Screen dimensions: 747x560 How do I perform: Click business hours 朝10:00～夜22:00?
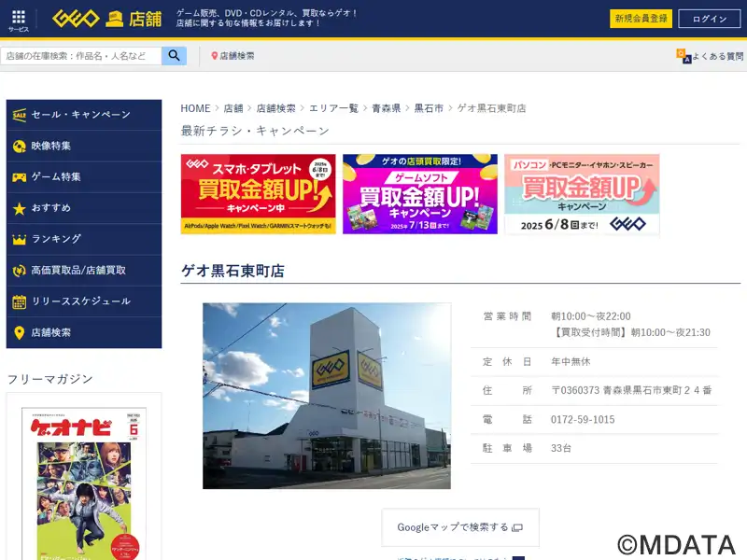pyautogui.click(x=591, y=316)
